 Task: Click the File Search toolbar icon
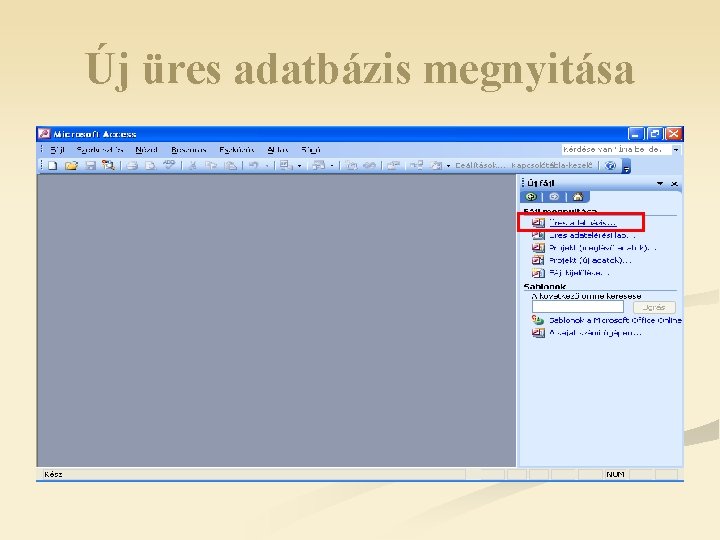tap(108, 166)
